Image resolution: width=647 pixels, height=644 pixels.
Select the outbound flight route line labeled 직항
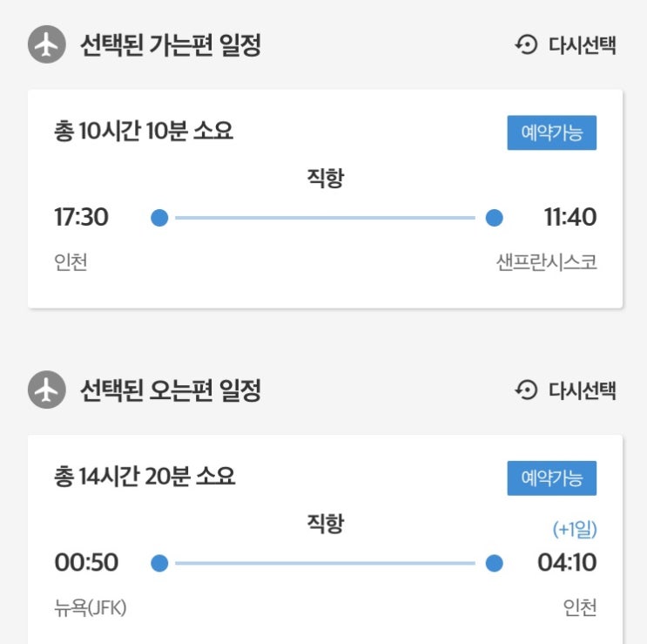pos(327,218)
